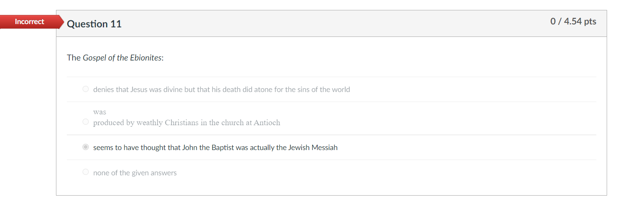Image resolution: width=644 pixels, height=206 pixels.
Task: Click the lone word 'was' above second answer
Action: pyautogui.click(x=100, y=112)
